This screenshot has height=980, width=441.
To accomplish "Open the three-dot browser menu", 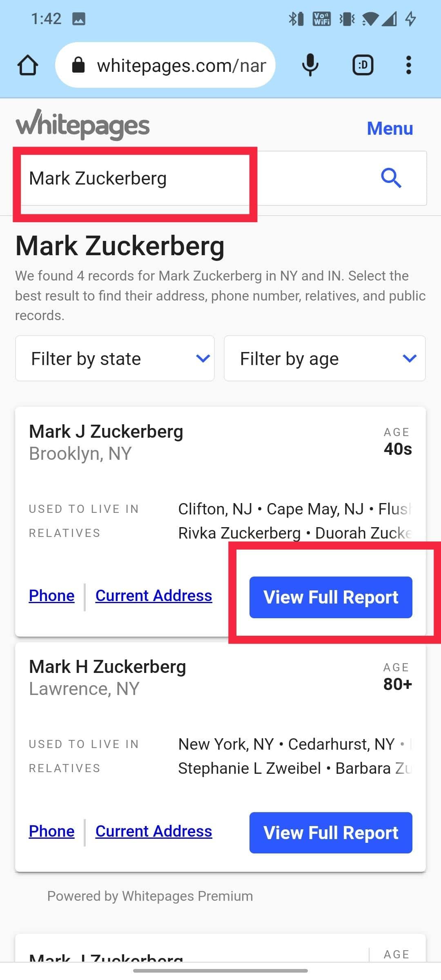I will click(408, 65).
